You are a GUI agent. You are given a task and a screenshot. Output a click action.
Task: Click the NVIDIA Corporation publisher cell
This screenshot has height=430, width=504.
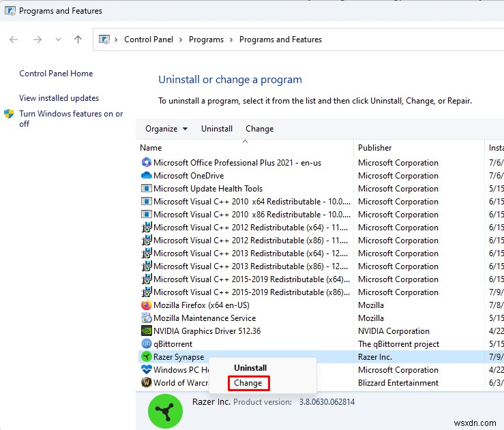pyautogui.click(x=394, y=331)
